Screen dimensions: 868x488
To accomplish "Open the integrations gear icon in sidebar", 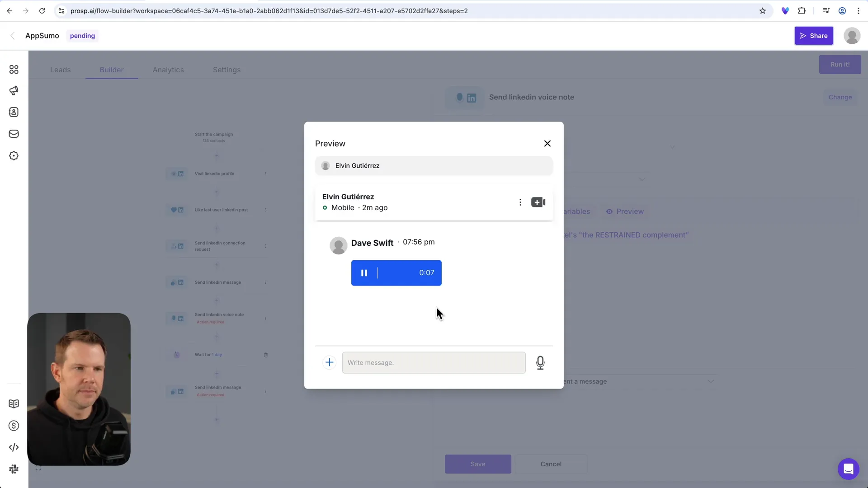I will pos(14,156).
